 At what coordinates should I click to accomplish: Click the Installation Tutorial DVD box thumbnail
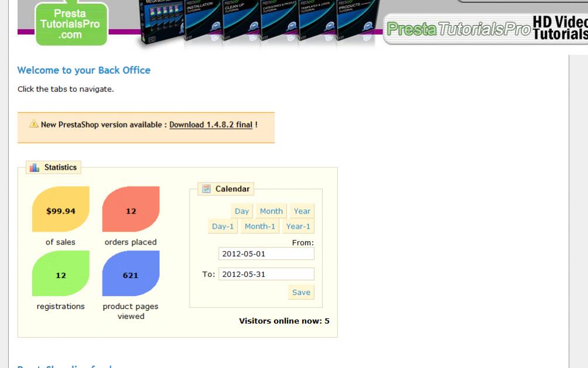click(x=203, y=20)
